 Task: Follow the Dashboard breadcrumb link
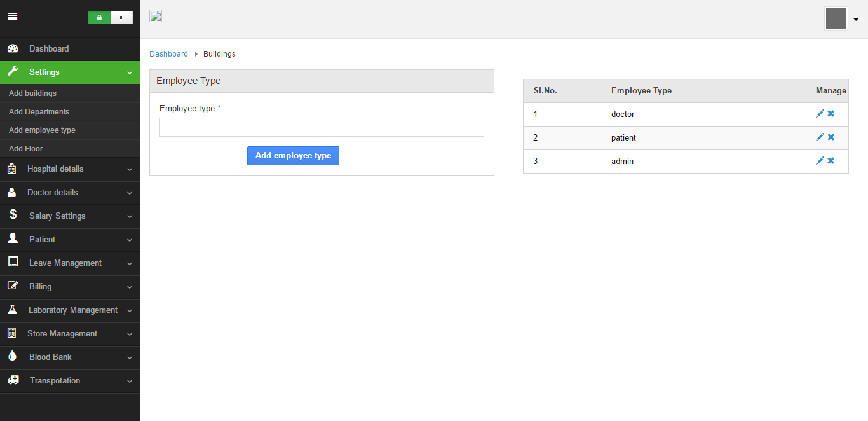[x=168, y=54]
